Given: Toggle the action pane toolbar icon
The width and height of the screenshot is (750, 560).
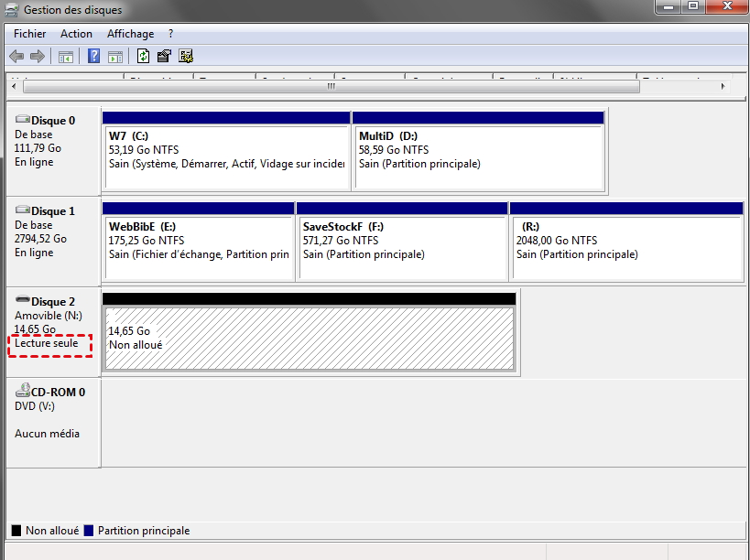Looking at the screenshot, I should click(x=115, y=57).
